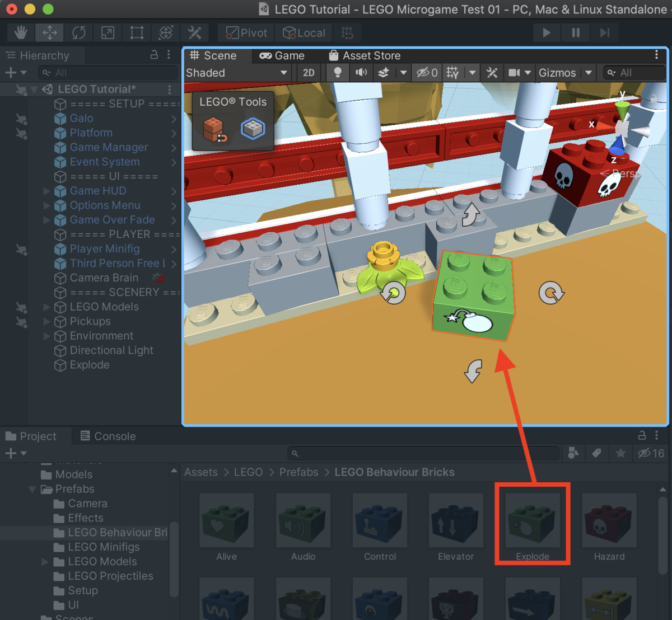Open the Console tab
This screenshot has width=672, height=620.
[108, 436]
